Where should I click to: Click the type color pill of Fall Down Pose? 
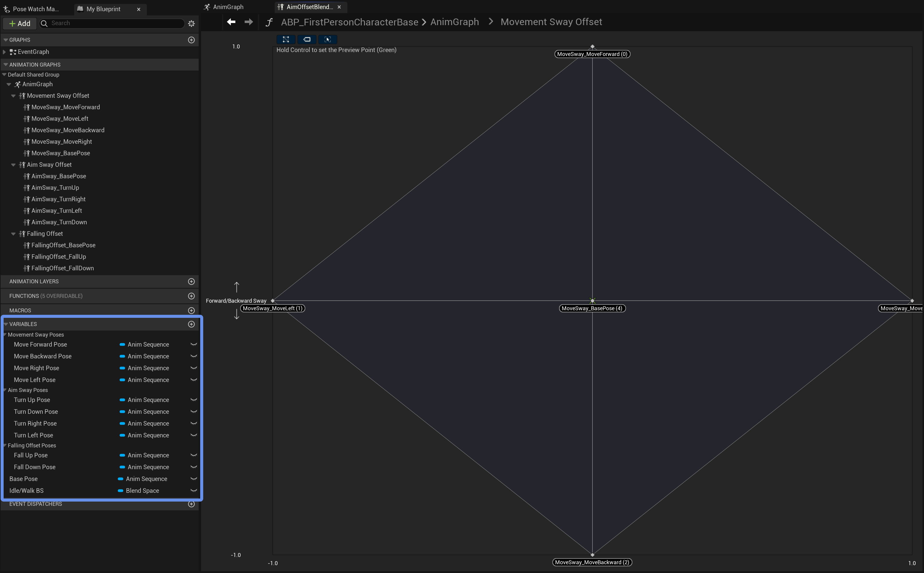(122, 467)
